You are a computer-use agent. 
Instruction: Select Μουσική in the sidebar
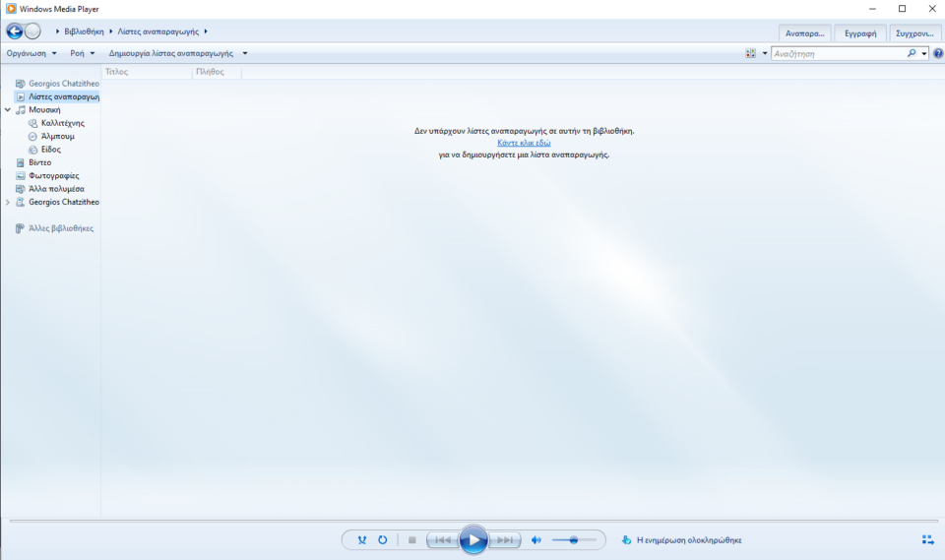[44, 109]
